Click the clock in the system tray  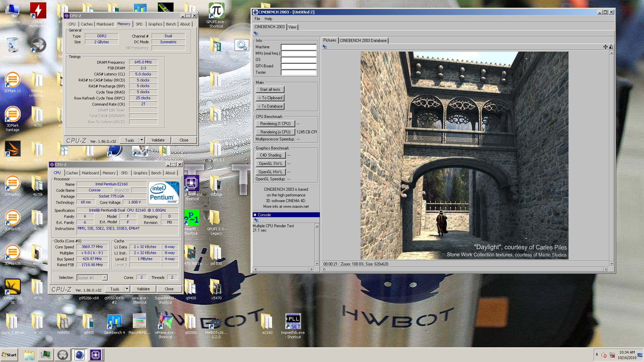tap(627, 355)
